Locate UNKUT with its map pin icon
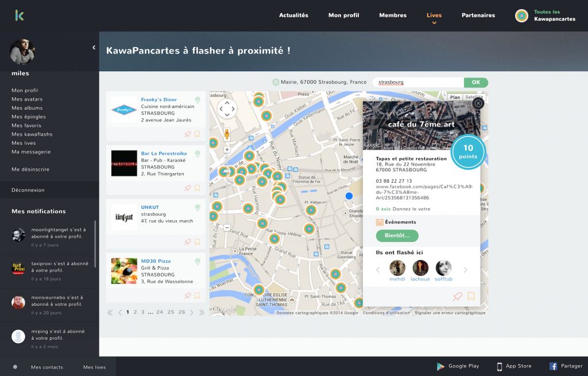This screenshot has height=376, width=588. click(x=198, y=208)
